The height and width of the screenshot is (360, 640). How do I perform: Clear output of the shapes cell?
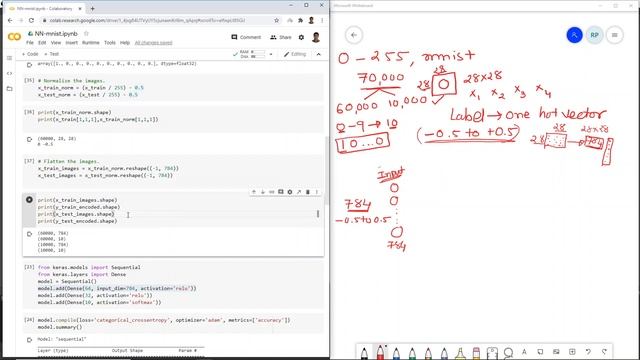click(29, 234)
